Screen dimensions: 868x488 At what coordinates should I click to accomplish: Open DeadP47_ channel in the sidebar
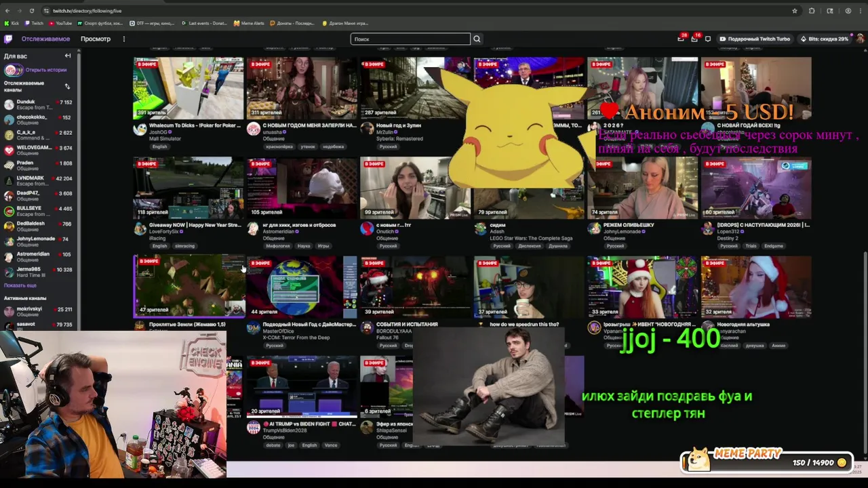pos(38,196)
